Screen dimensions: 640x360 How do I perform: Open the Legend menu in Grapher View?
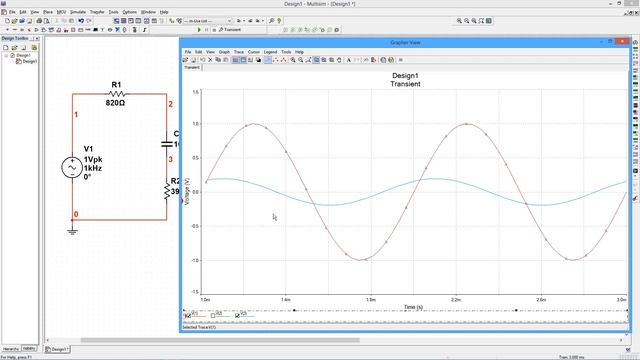[270, 52]
